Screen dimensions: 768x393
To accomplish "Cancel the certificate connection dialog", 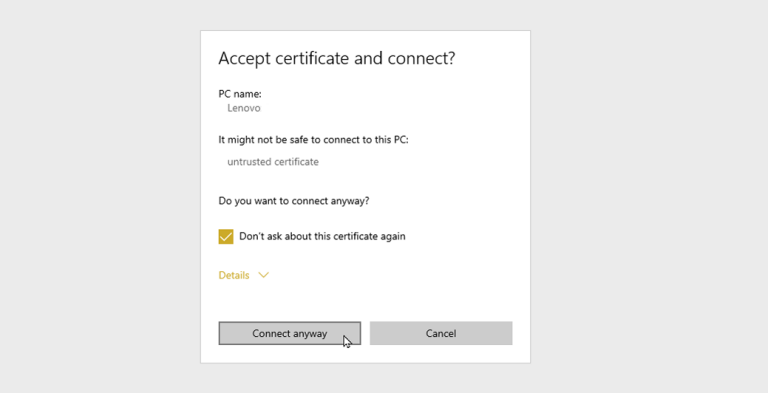I will pos(441,333).
